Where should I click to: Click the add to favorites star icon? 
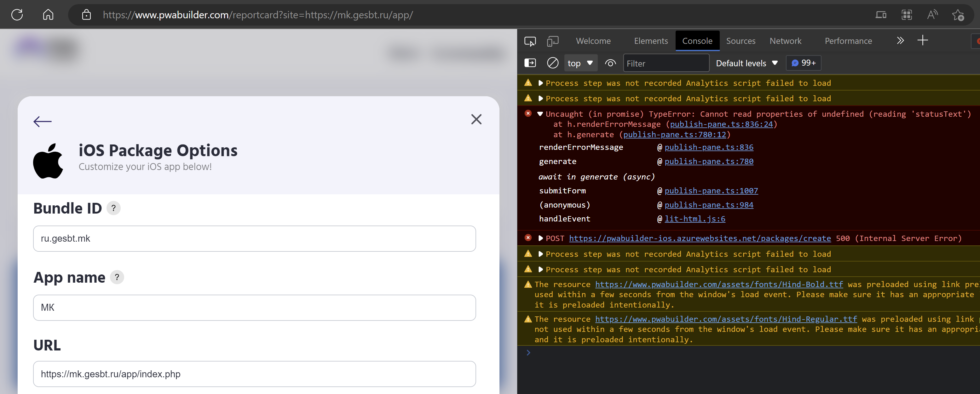[x=958, y=15]
